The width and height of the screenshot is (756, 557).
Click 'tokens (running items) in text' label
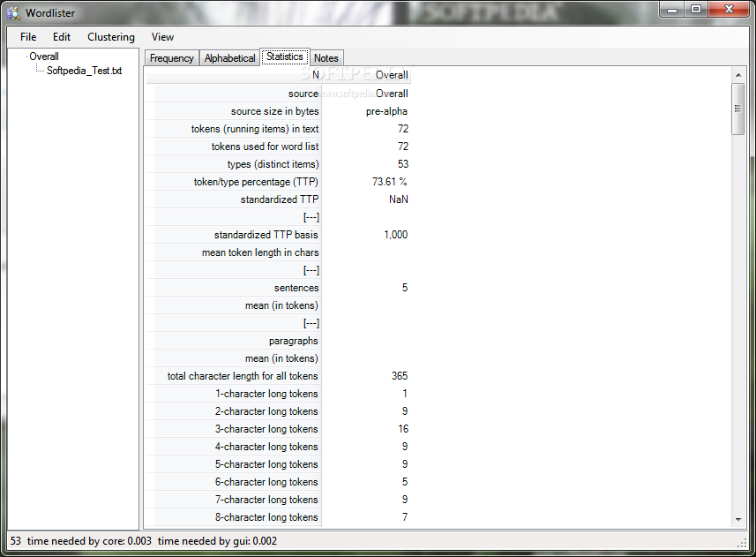tap(255, 129)
